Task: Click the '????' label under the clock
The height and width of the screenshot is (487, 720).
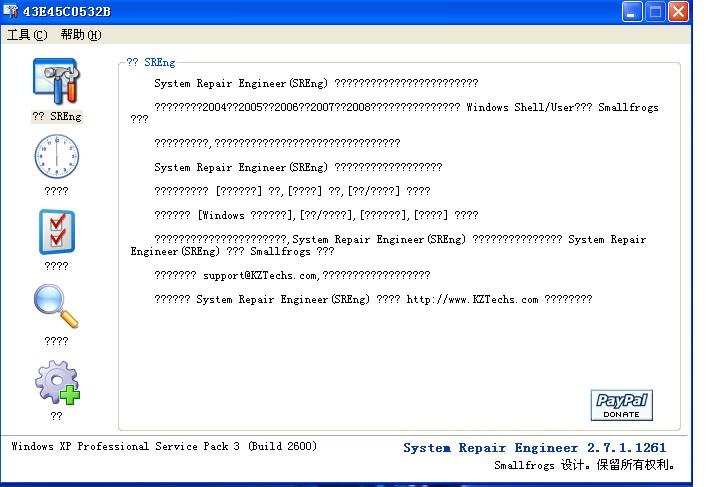Action: (56, 191)
